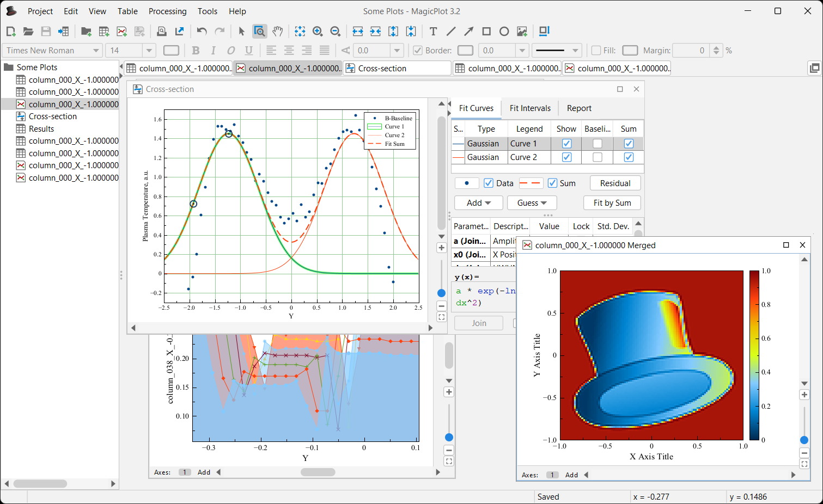Toggle the Sum checkbox beside dashed line

(552, 183)
